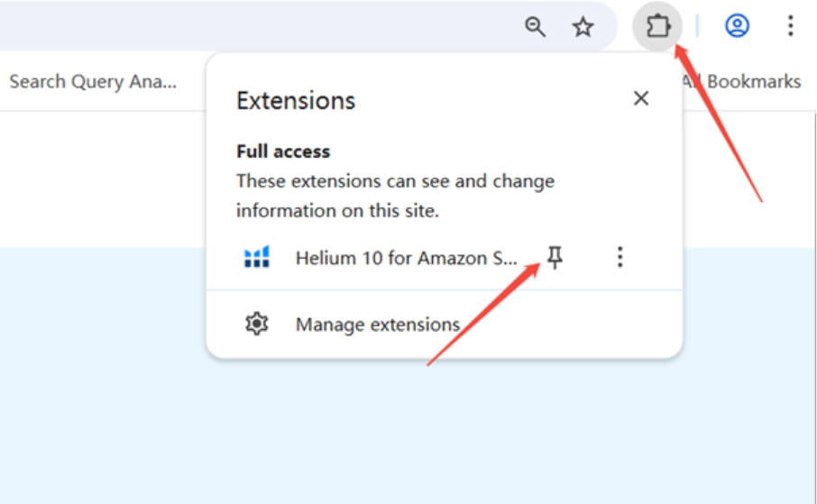Click the Extensions popup heading
Image resolution: width=817 pixels, height=504 pixels.
296,100
